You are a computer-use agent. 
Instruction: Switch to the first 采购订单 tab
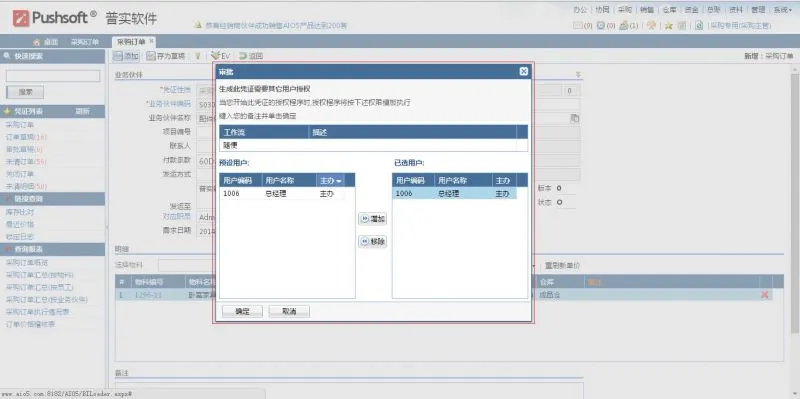click(x=85, y=42)
